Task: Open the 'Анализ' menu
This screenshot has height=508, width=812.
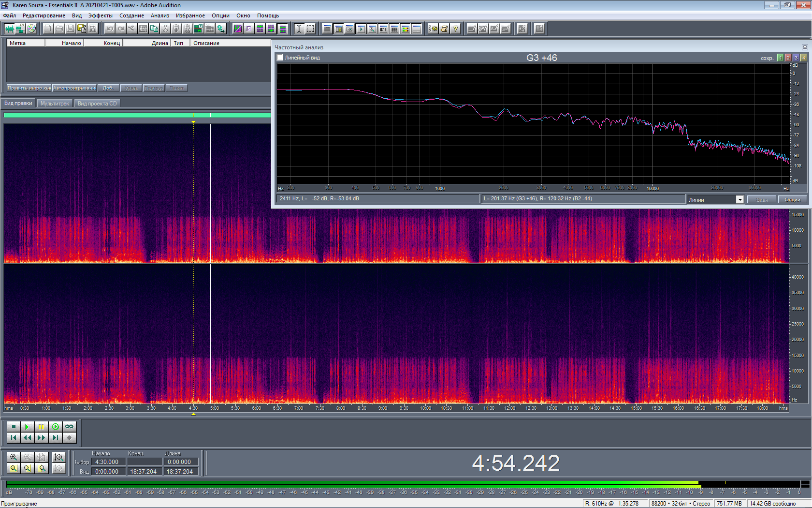Action: point(159,15)
